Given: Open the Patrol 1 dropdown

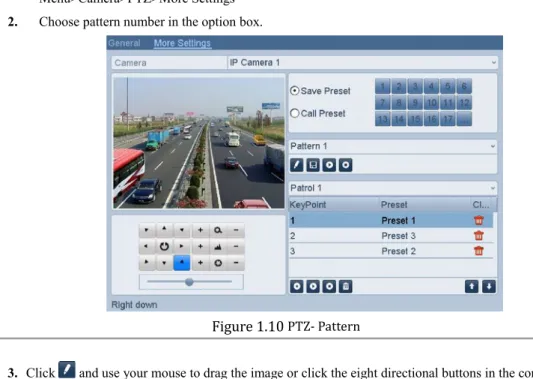Looking at the screenshot, I should pos(393,188).
